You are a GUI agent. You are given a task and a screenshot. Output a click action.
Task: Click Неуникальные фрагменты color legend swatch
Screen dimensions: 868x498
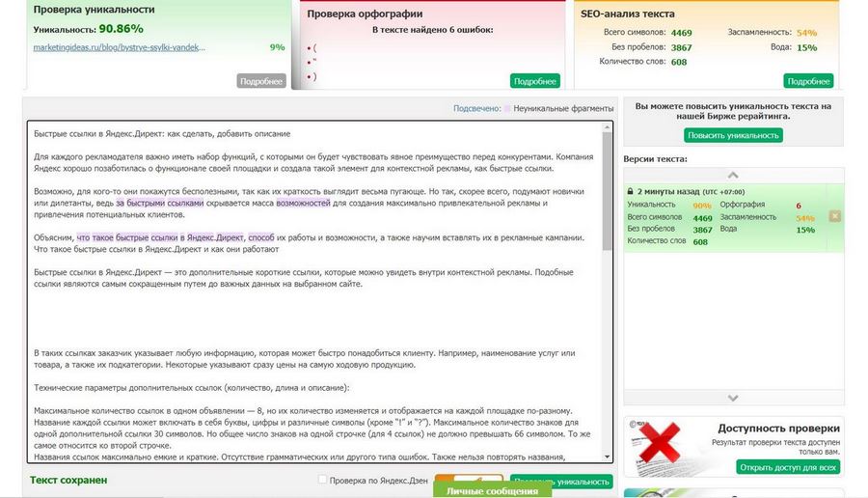coord(507,108)
